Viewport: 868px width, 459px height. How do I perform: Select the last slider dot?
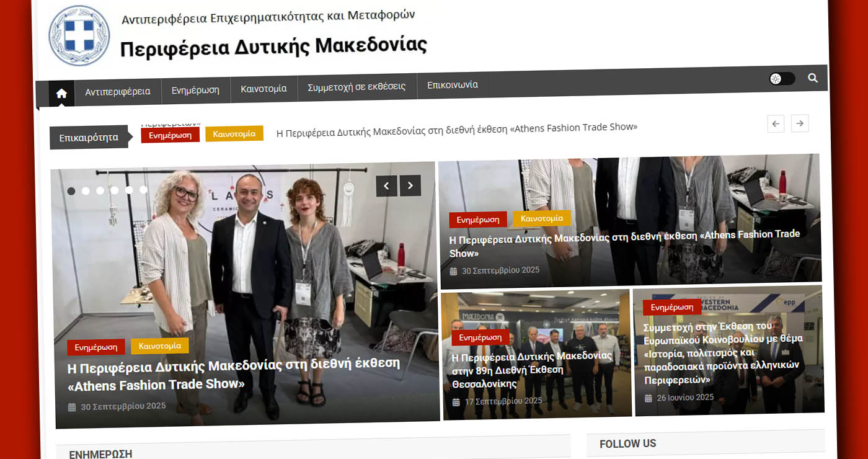point(144,190)
